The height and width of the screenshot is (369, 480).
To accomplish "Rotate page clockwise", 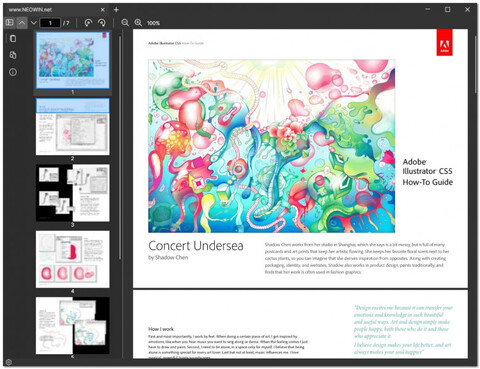I will click(x=102, y=23).
